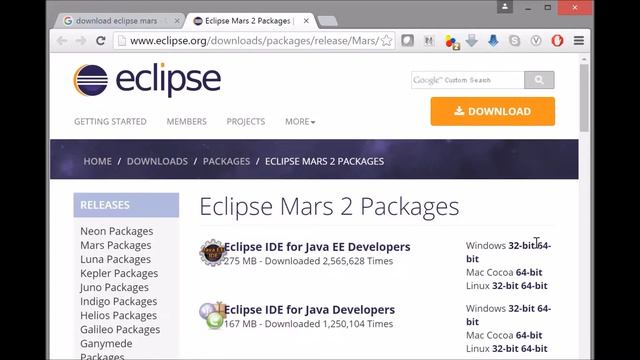Click the second gray extension icon beside the star
This screenshot has height=360, width=640.
pos(429,41)
